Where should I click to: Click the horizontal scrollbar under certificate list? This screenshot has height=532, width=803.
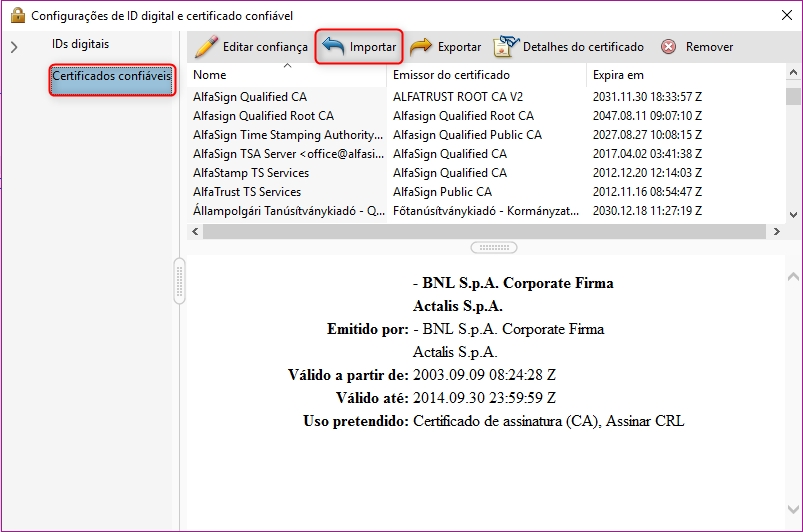pyautogui.click(x=480, y=231)
